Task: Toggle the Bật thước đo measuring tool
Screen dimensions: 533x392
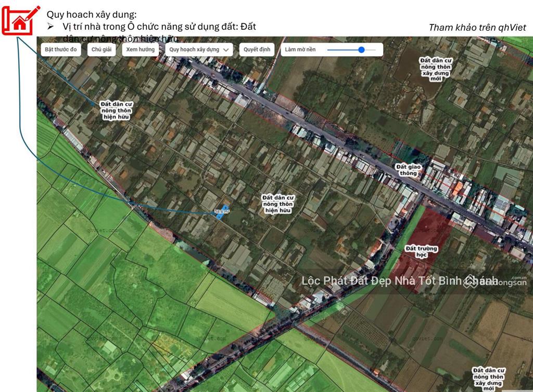Action: coord(61,49)
